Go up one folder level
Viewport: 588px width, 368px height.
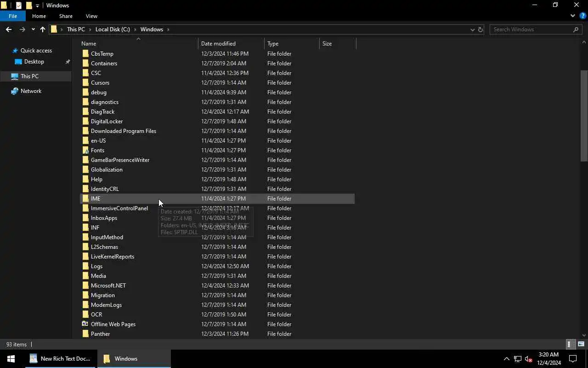pos(43,29)
